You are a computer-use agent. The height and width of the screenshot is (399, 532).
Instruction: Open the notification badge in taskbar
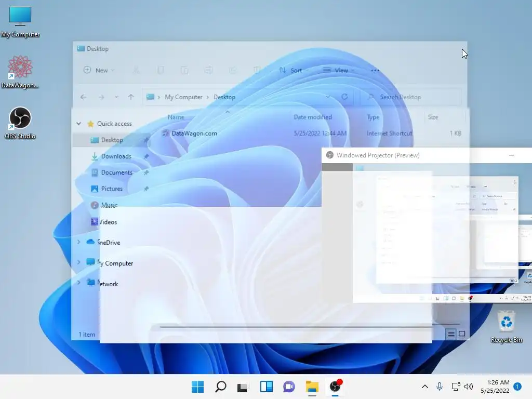(517, 387)
